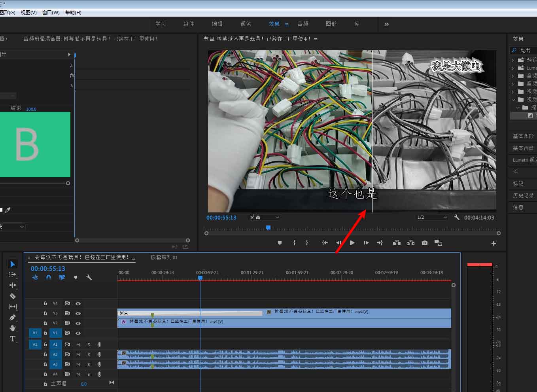Hide track V3 using eye icon
Image resolution: width=537 pixels, height=392 pixels.
pyautogui.click(x=78, y=313)
